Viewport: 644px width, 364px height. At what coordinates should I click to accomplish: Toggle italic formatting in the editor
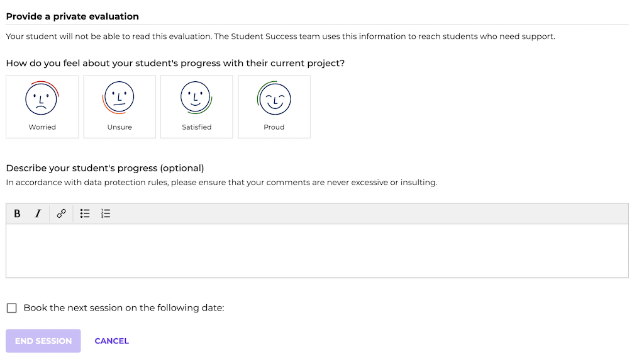[x=38, y=213]
